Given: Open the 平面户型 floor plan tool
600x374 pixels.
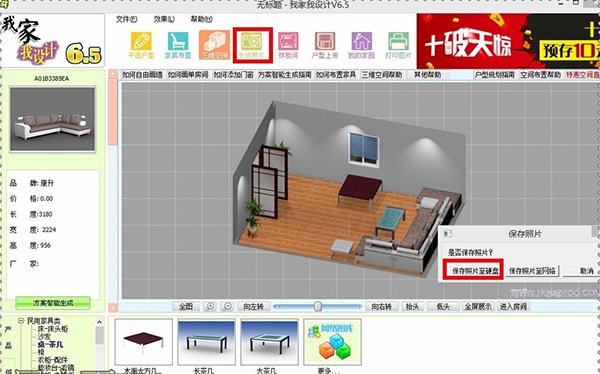Looking at the screenshot, I should pyautogui.click(x=141, y=45).
